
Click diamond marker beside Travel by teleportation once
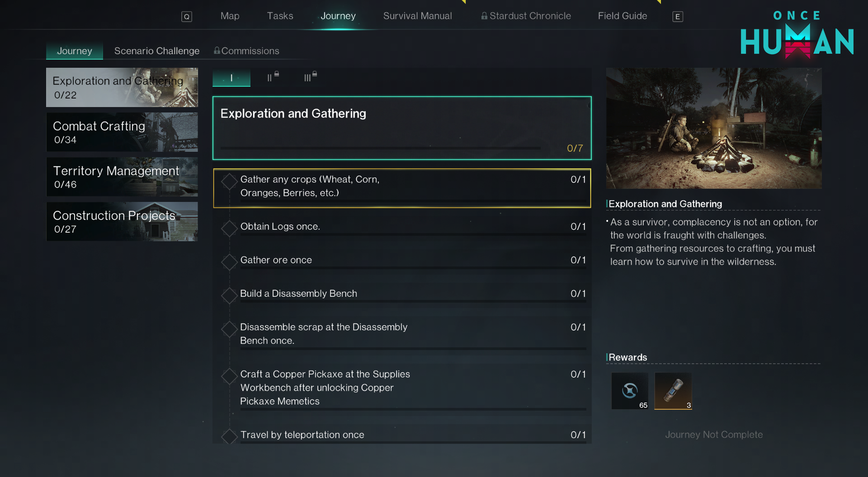pos(229,436)
